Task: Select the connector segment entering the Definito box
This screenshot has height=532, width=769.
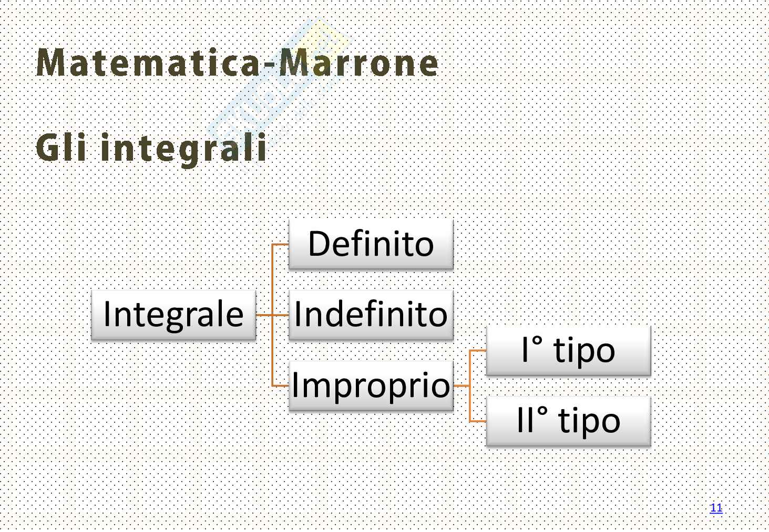Action: pos(281,244)
